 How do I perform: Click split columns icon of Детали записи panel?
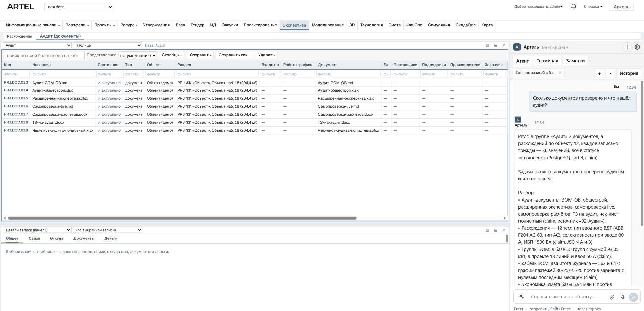(487, 230)
